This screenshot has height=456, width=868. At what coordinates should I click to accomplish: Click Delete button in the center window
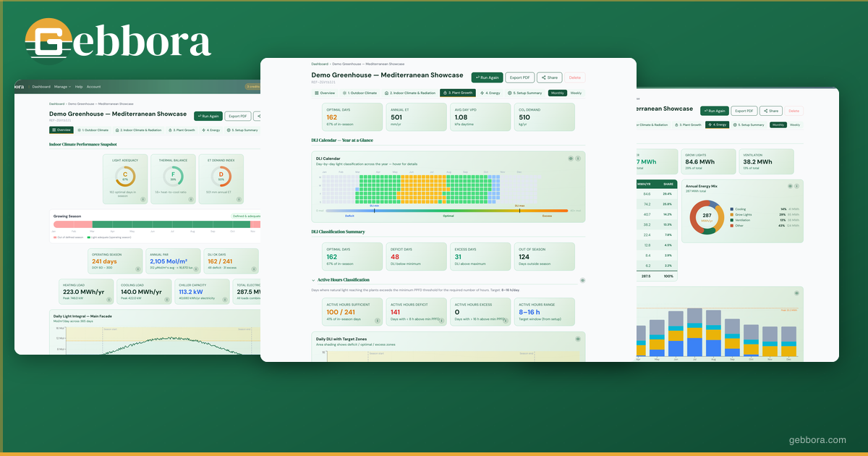pos(575,77)
